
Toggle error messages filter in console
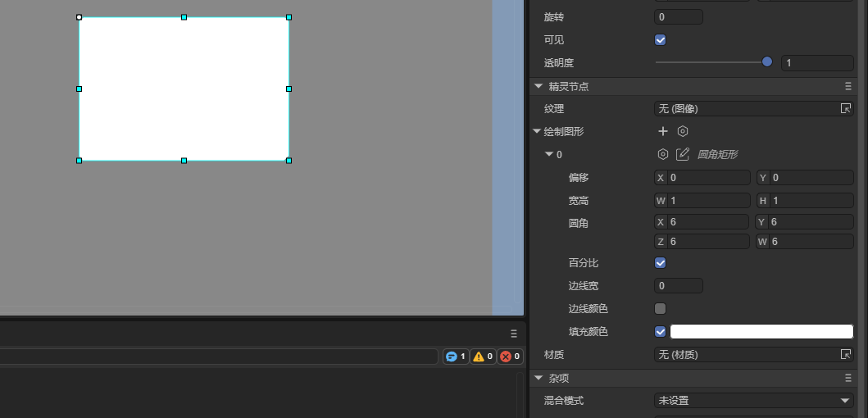[x=509, y=357]
